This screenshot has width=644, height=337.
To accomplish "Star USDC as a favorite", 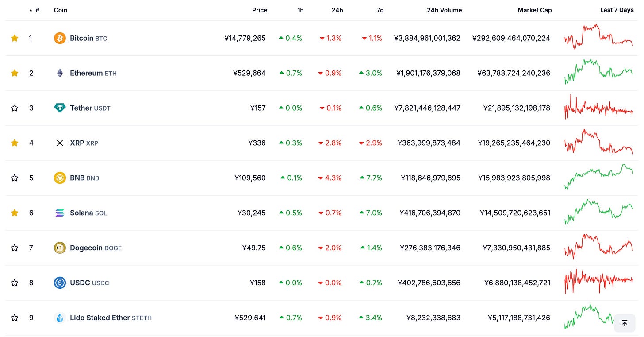I will tap(15, 283).
